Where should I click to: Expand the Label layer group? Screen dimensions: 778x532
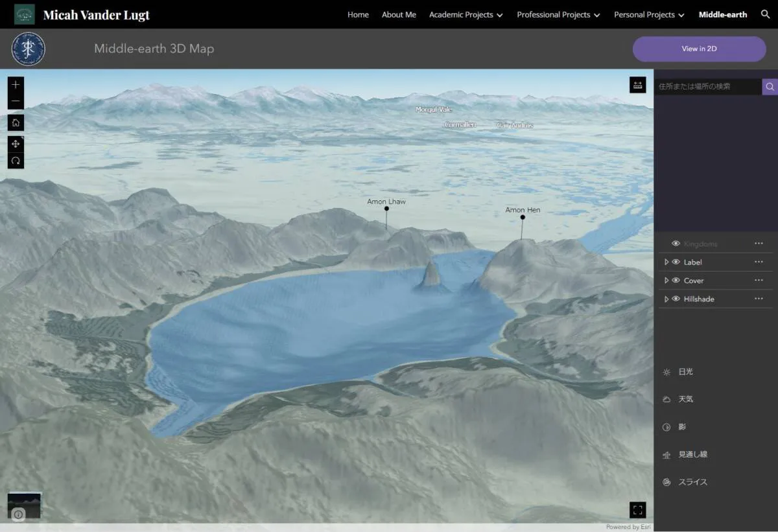[x=666, y=262]
